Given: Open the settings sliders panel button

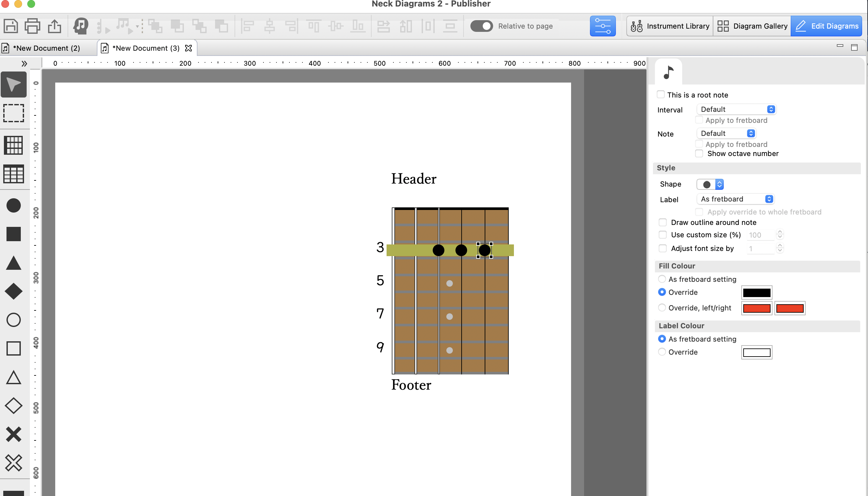Looking at the screenshot, I should [x=603, y=26].
